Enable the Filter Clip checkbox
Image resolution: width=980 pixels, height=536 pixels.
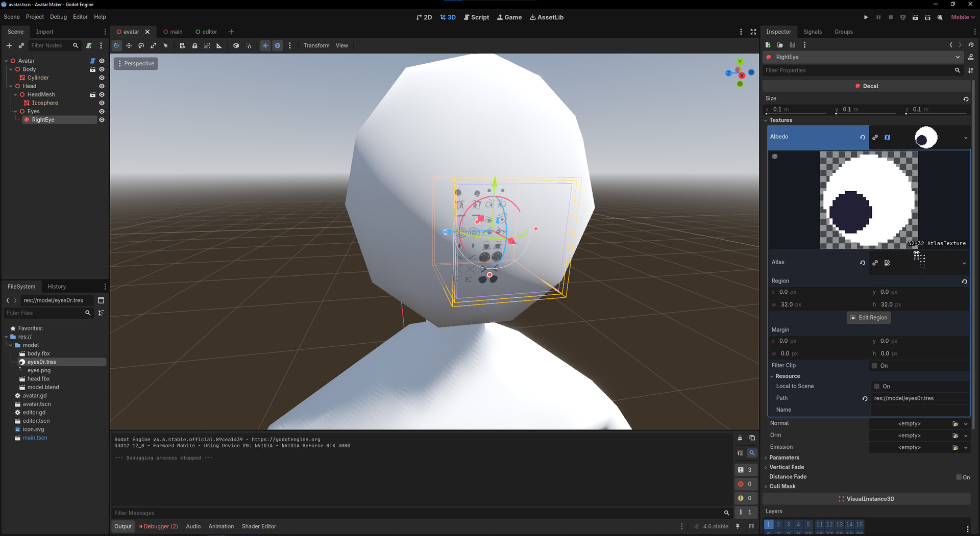tap(874, 366)
